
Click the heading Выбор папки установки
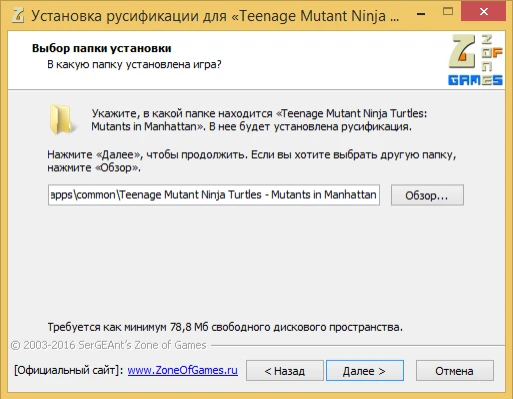102,48
